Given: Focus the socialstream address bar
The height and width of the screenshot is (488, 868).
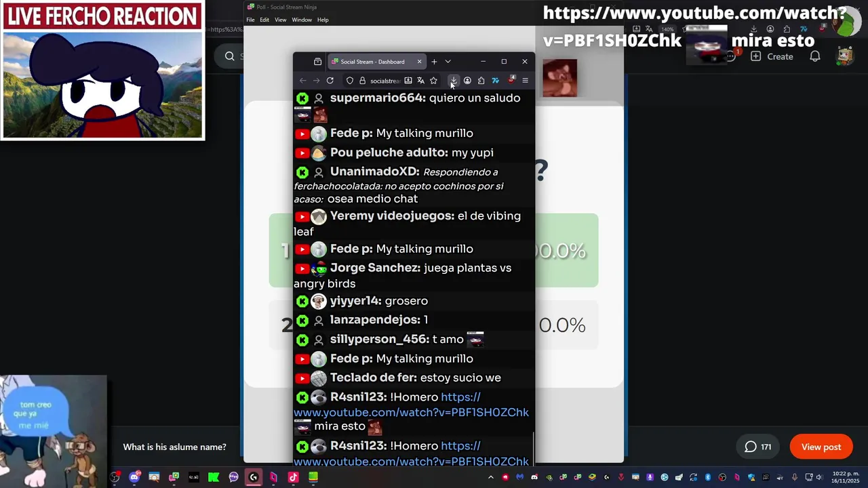Looking at the screenshot, I should pyautogui.click(x=384, y=81).
